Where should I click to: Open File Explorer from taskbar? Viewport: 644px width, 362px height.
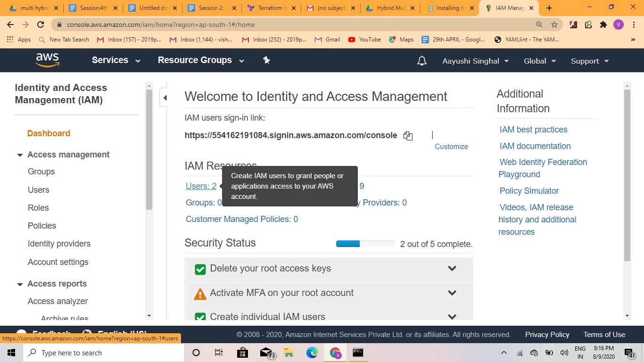(289, 353)
